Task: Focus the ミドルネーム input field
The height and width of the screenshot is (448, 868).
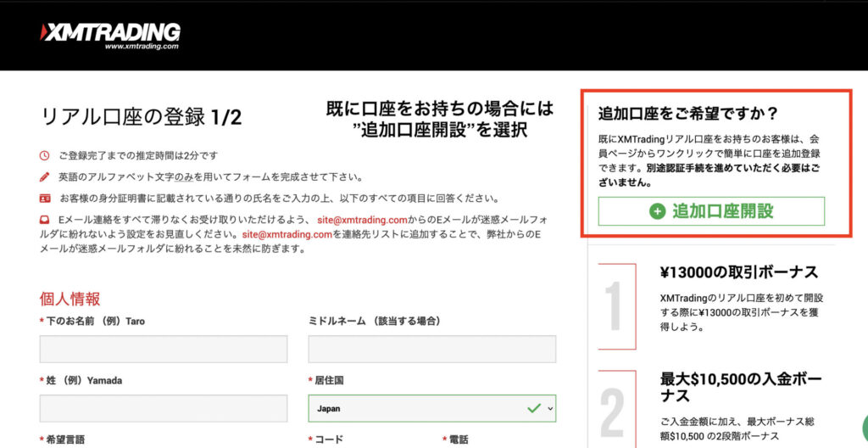Action: pyautogui.click(x=431, y=350)
